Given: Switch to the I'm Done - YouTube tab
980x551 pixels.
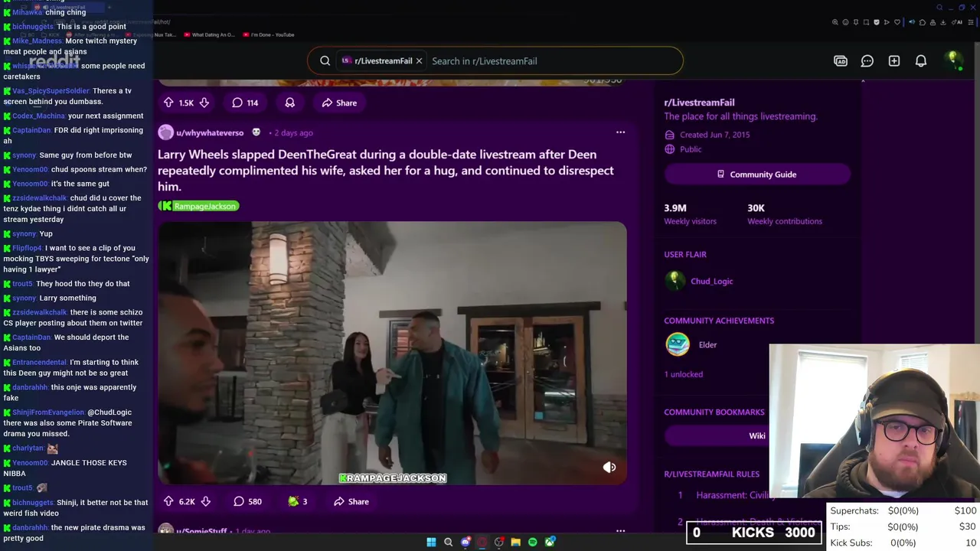Looking at the screenshot, I should coord(269,34).
